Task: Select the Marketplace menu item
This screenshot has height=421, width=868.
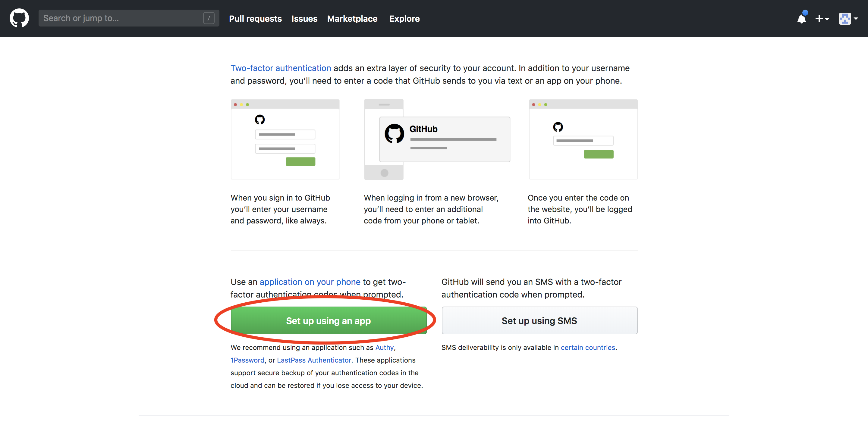Action: point(353,18)
